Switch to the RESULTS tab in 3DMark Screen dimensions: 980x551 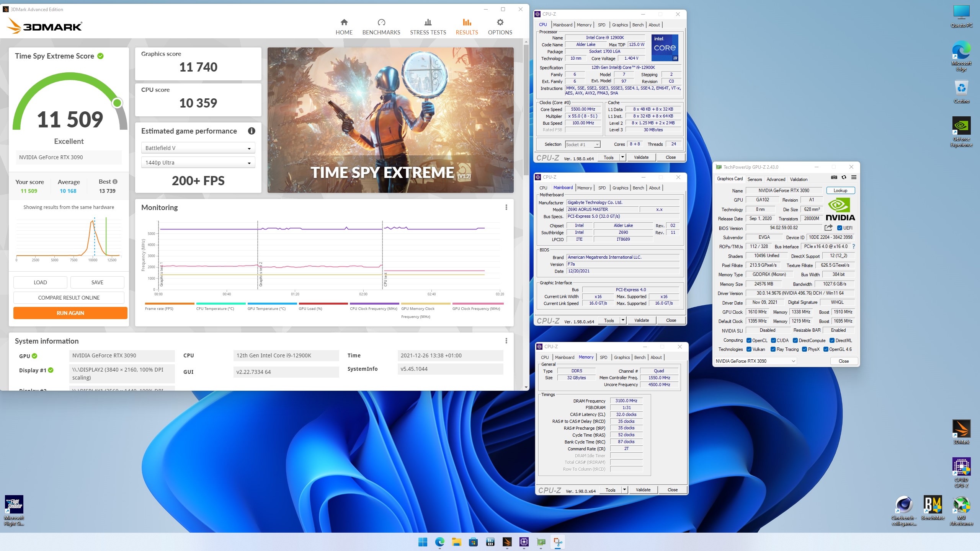(467, 27)
